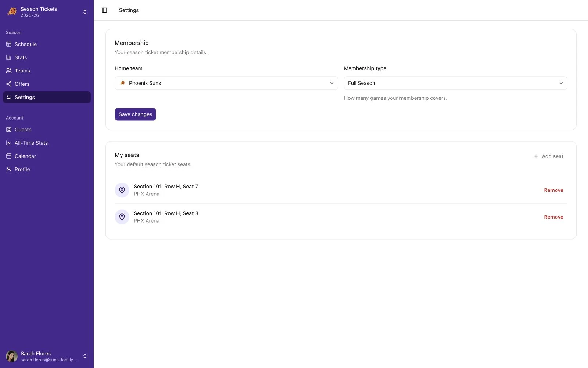Click the Guests contact icon

coord(9,130)
